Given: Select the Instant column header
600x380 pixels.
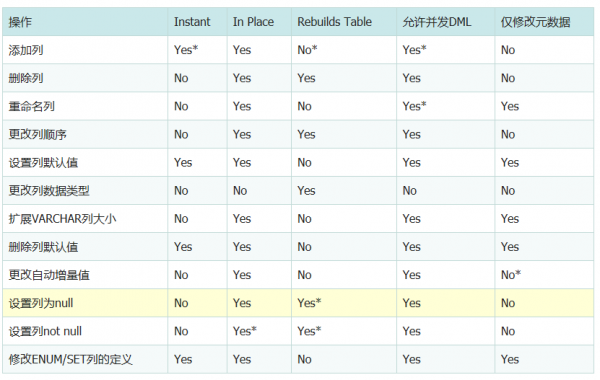Looking at the screenshot, I should point(192,22).
